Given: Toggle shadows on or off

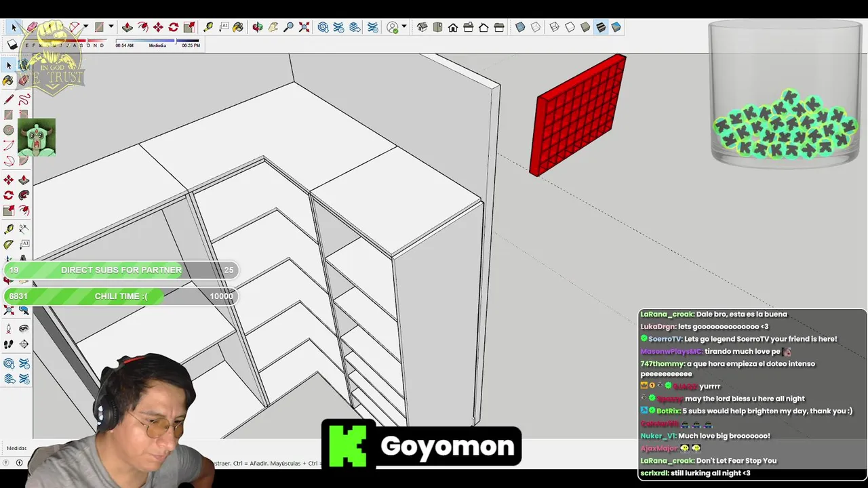Looking at the screenshot, I should pyautogui.click(x=12, y=45).
